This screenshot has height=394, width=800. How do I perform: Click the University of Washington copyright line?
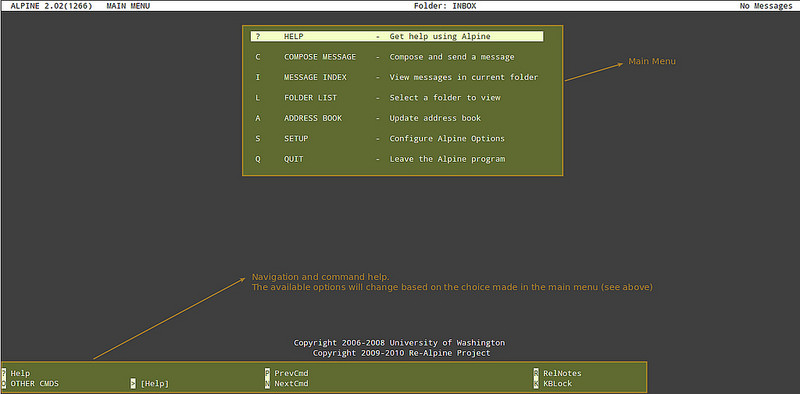click(x=399, y=342)
